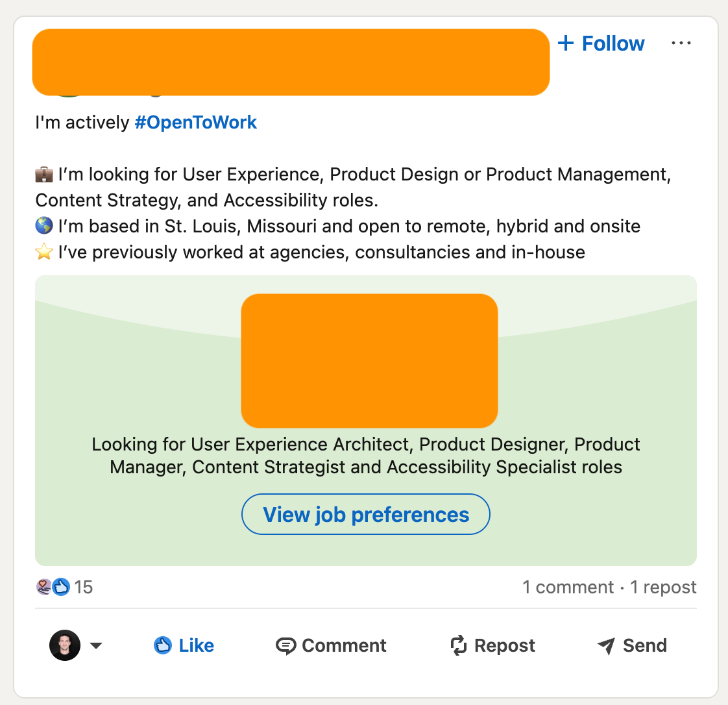Screen dimensions: 728x705
Task: Click the redacted author header at the top
Action: 291,62
